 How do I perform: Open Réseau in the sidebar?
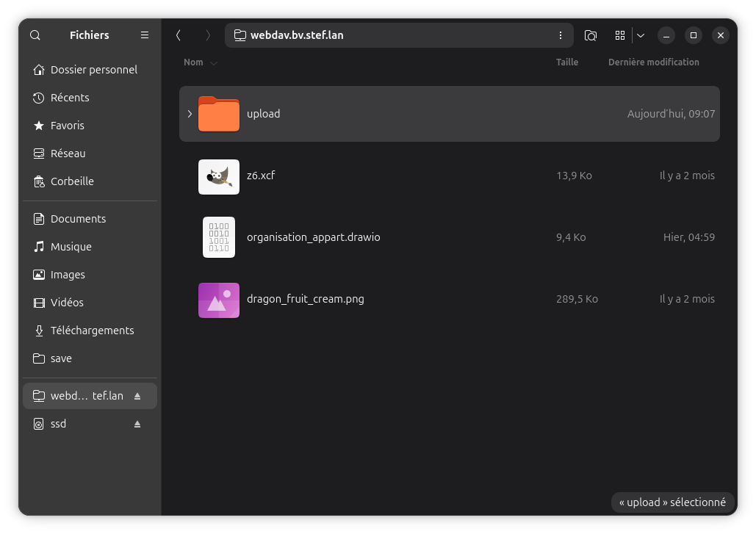90,154
